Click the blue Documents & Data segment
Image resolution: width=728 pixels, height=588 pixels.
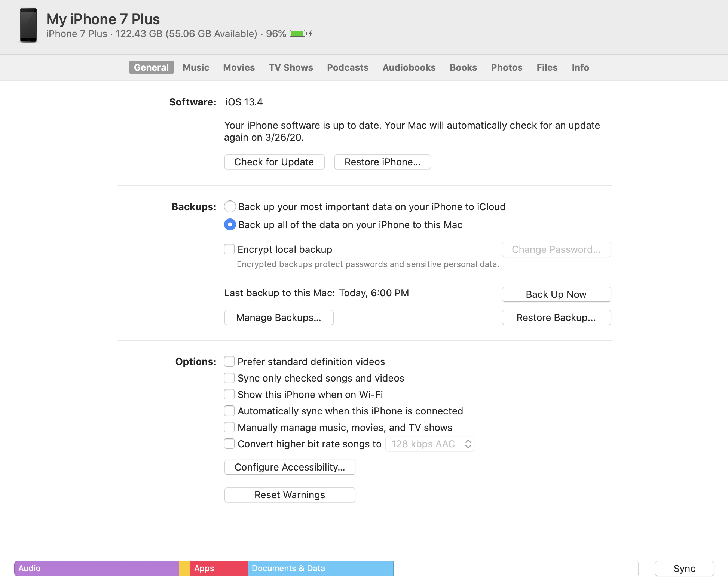[320, 569]
